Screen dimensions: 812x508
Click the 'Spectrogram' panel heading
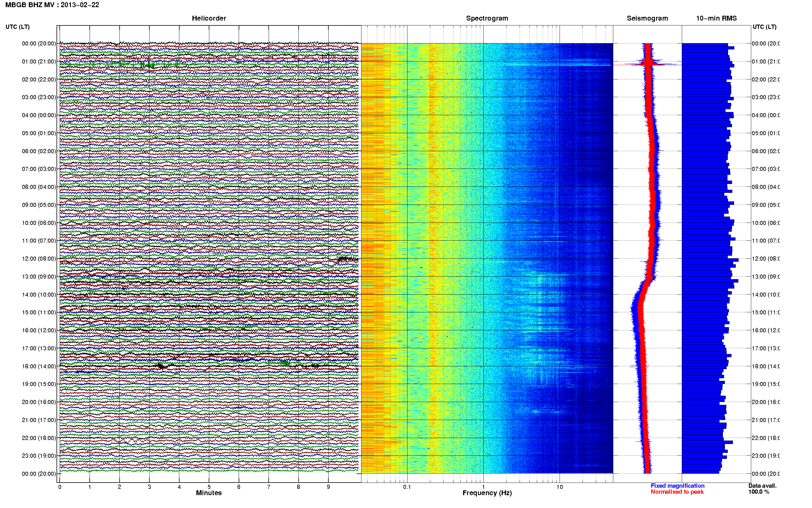tap(487, 18)
